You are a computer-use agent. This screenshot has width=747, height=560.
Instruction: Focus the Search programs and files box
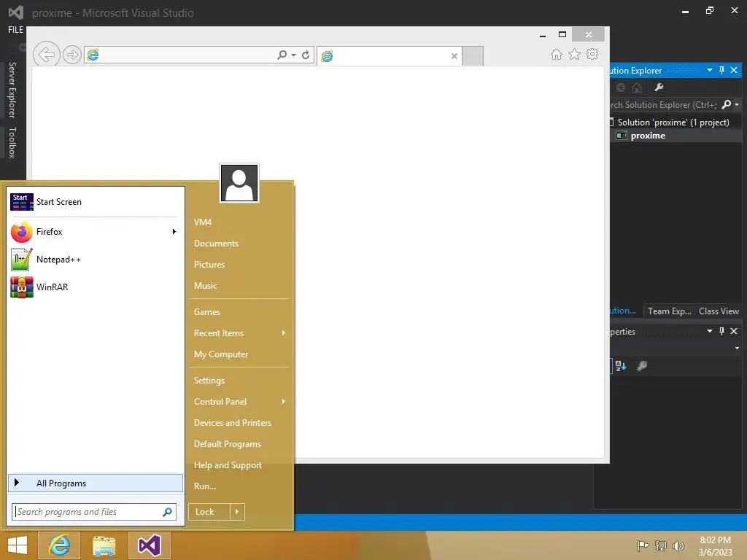point(88,512)
